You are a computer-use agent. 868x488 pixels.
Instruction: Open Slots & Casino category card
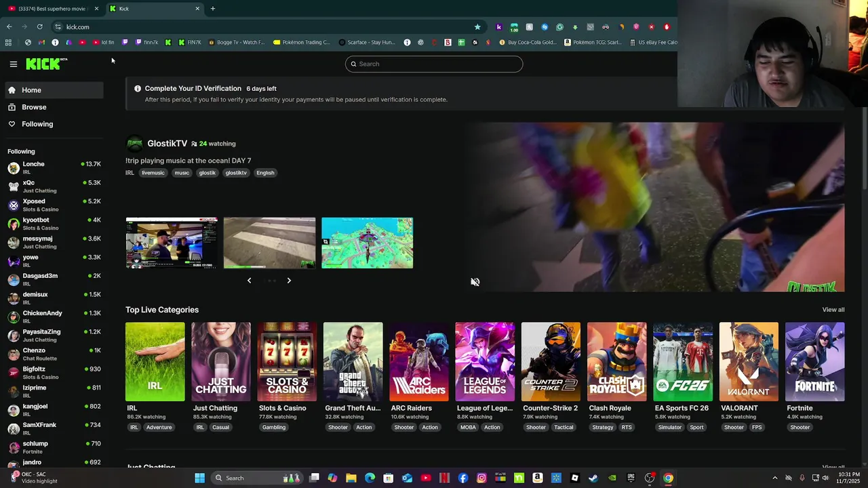(x=287, y=362)
